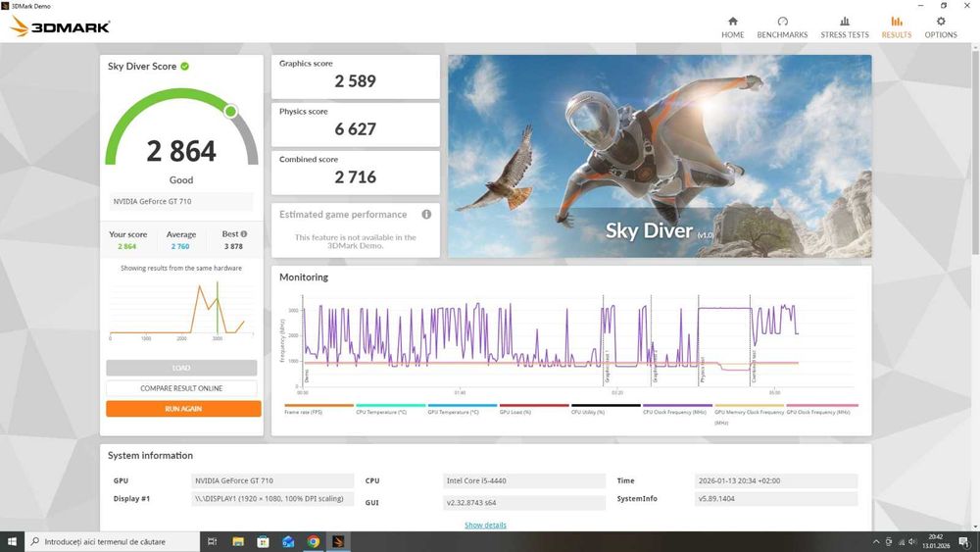
Task: Click the Run Again button
Action: pyautogui.click(x=183, y=409)
